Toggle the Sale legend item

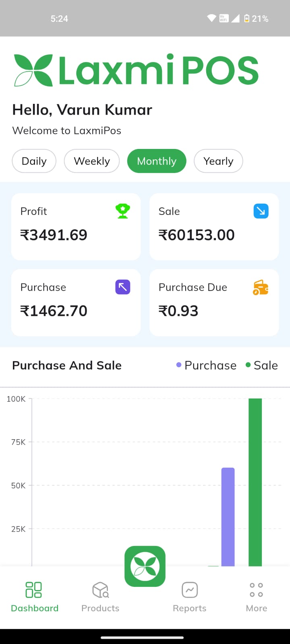coord(262,365)
